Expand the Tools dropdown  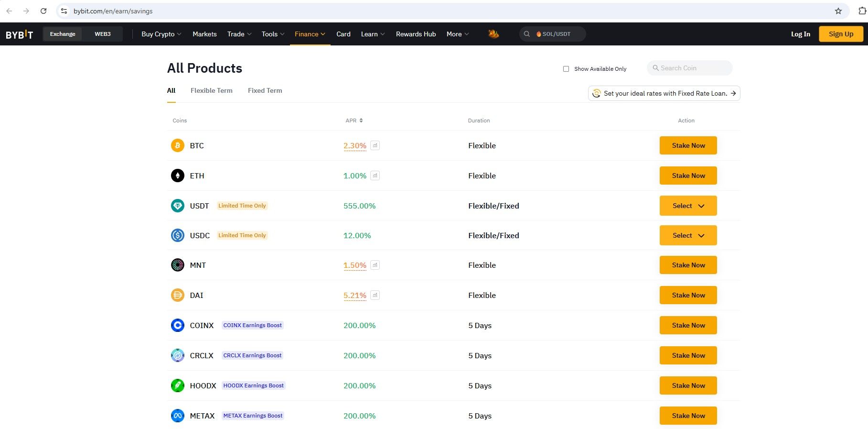tap(273, 34)
